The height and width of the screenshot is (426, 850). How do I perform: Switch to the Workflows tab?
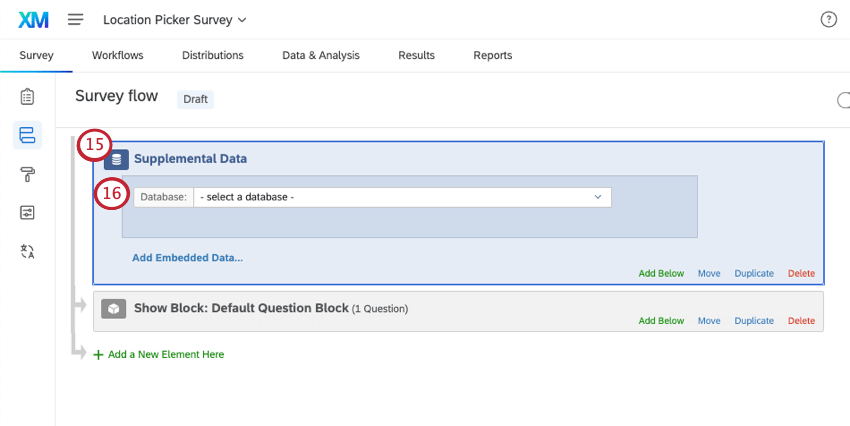point(117,56)
